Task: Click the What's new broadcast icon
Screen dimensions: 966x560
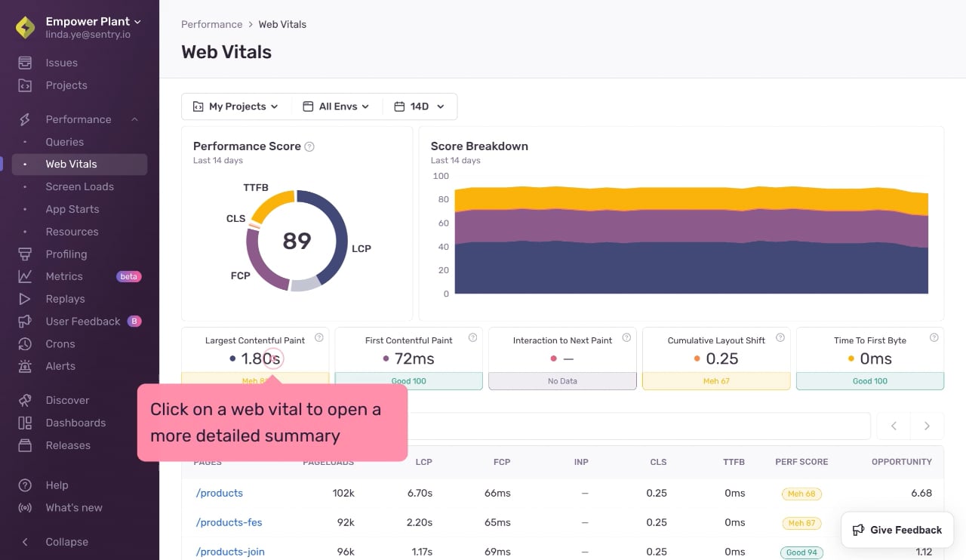Action: (25, 508)
